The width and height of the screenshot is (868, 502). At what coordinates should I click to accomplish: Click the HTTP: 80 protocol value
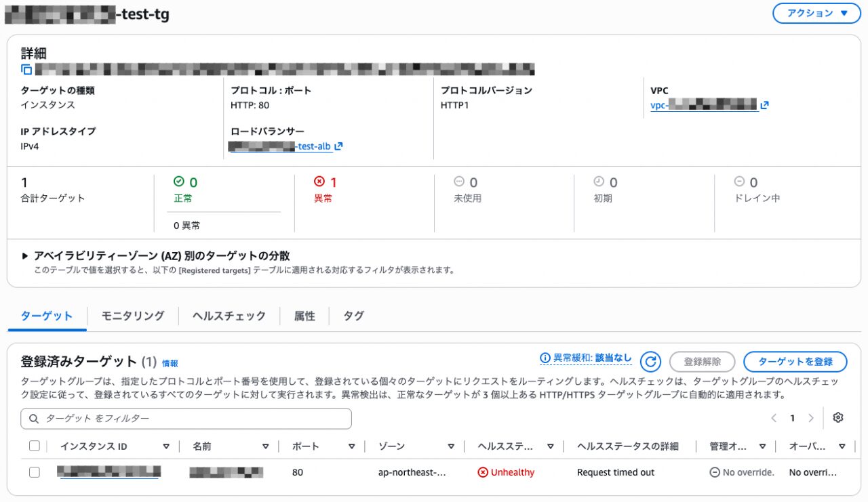[x=250, y=105]
